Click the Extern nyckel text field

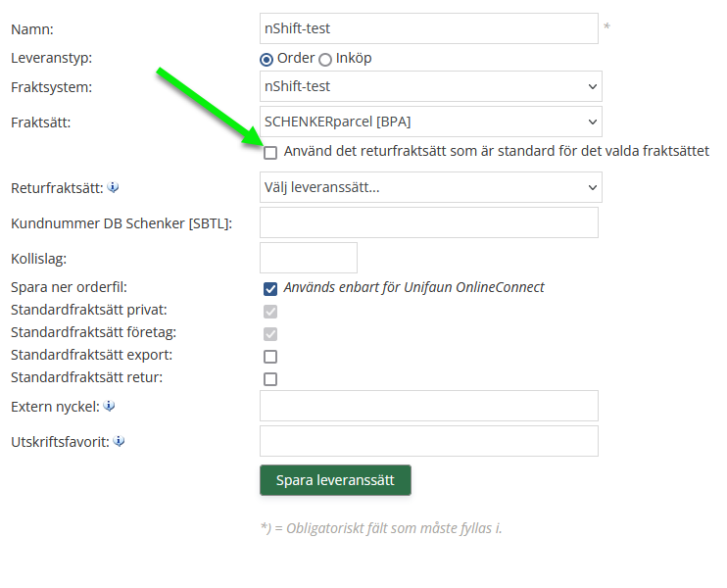pyautogui.click(x=428, y=406)
